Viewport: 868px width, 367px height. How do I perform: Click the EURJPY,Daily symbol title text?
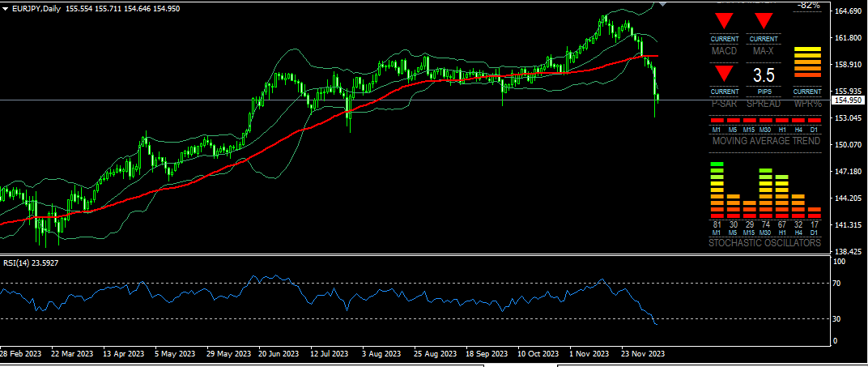(36, 9)
